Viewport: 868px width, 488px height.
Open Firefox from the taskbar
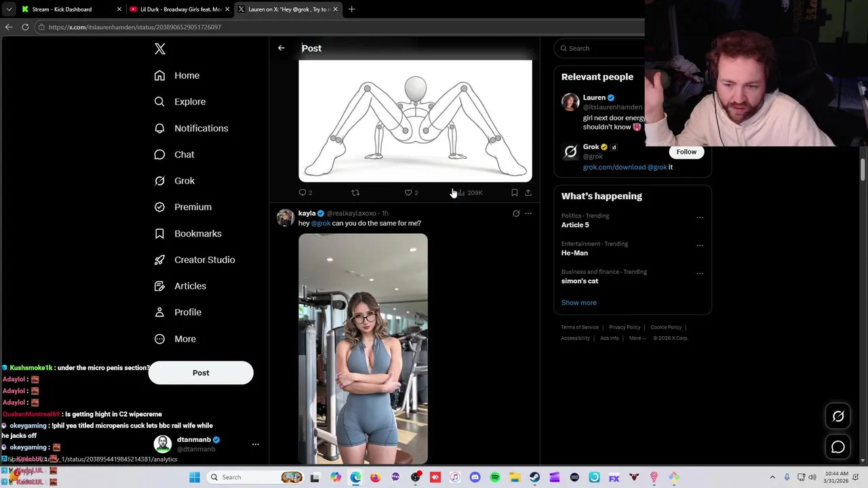pos(376,477)
